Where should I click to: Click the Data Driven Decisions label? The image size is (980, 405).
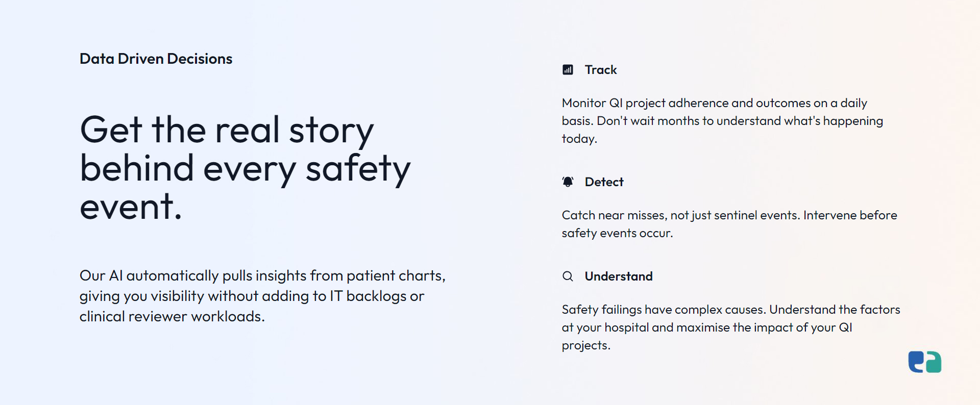pyautogui.click(x=156, y=59)
